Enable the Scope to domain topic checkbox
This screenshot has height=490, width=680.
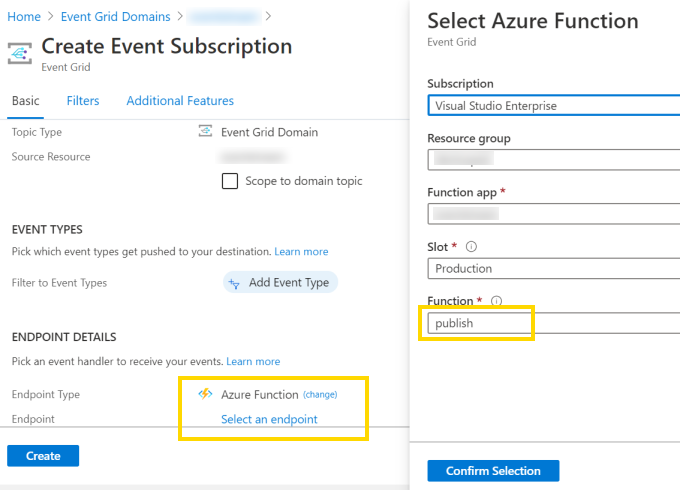click(230, 181)
